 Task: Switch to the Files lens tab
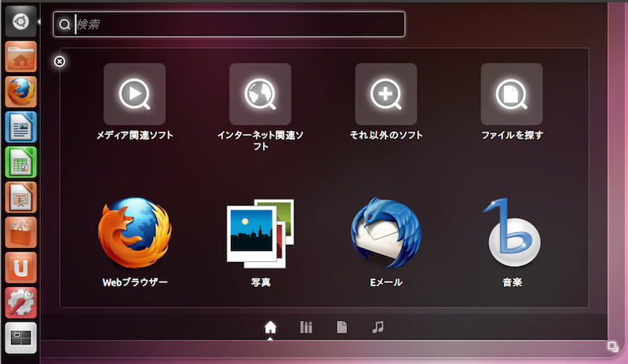point(341,327)
